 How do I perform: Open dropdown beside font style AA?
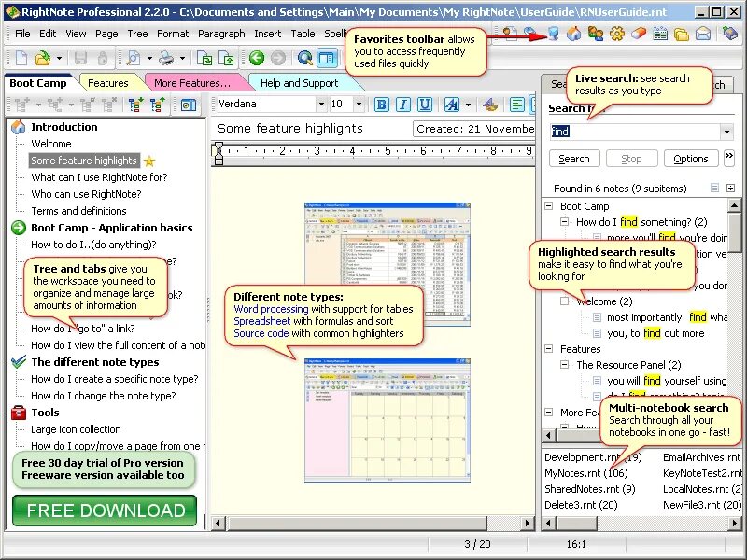(x=469, y=105)
